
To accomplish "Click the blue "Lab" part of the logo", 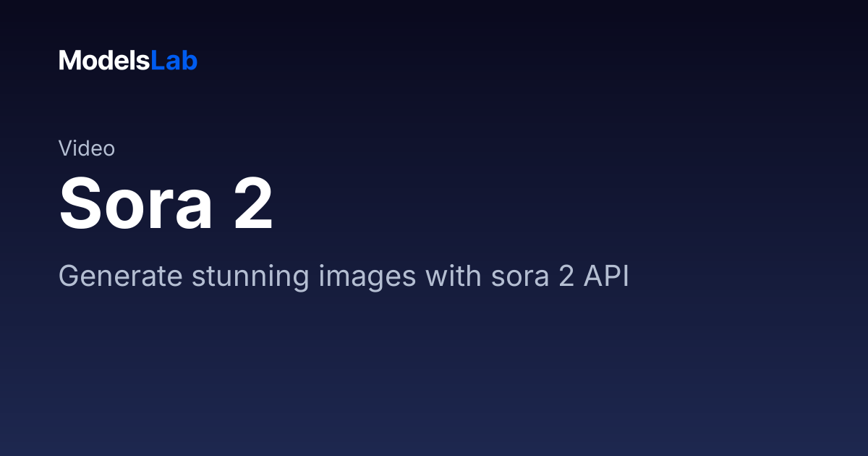I will point(174,61).
